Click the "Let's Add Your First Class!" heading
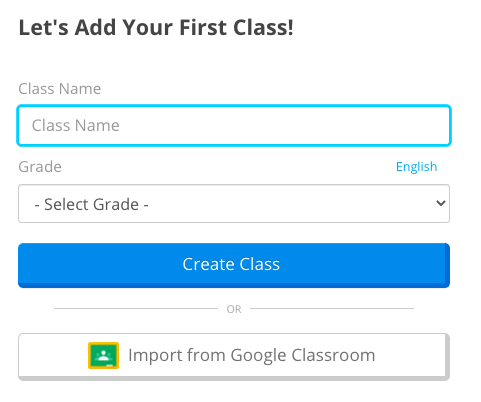Screen dimensions: 481x402 (156, 27)
